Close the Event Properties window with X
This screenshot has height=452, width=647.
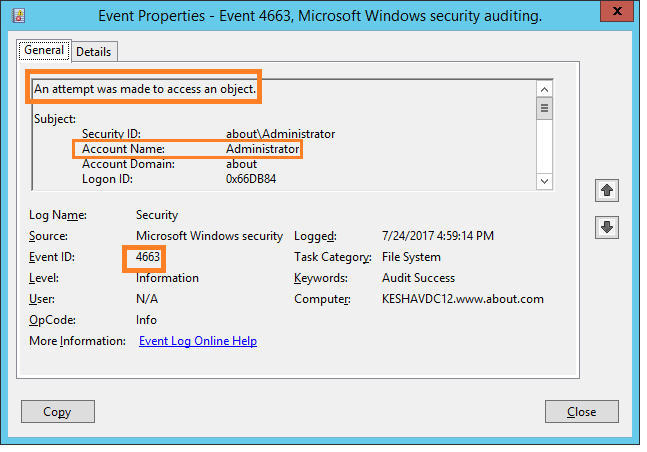[619, 14]
